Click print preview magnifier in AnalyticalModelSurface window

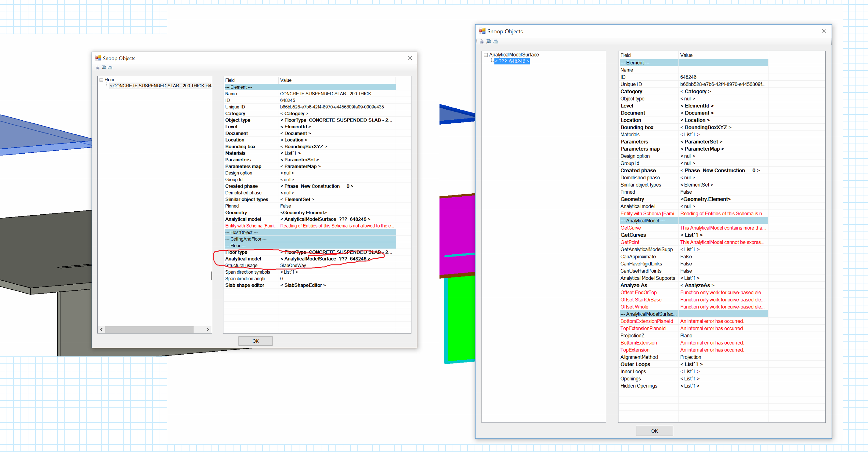tap(488, 42)
